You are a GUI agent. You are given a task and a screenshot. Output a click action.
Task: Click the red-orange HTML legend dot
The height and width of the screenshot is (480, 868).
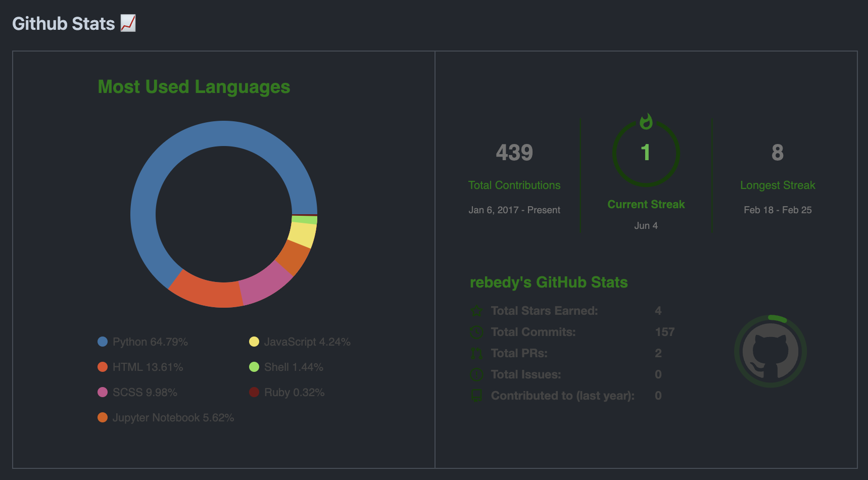(x=103, y=367)
